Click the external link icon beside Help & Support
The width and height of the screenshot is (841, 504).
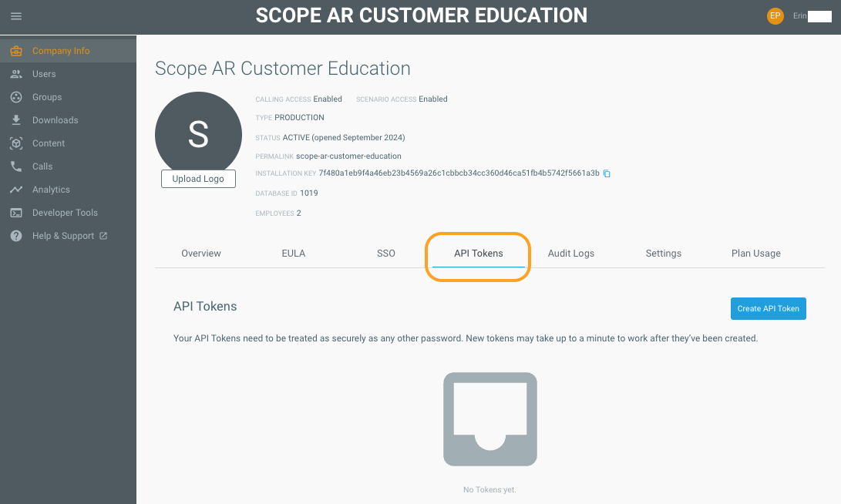tap(103, 235)
